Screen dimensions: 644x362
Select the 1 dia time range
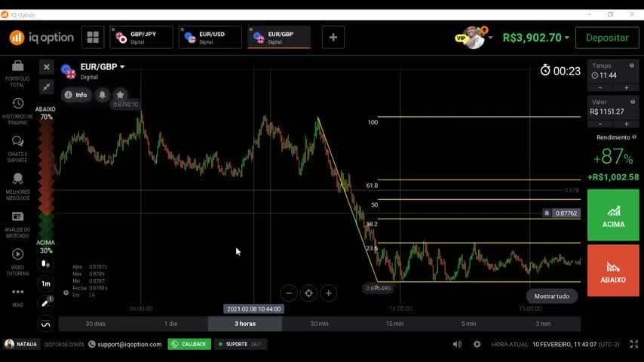pos(170,324)
